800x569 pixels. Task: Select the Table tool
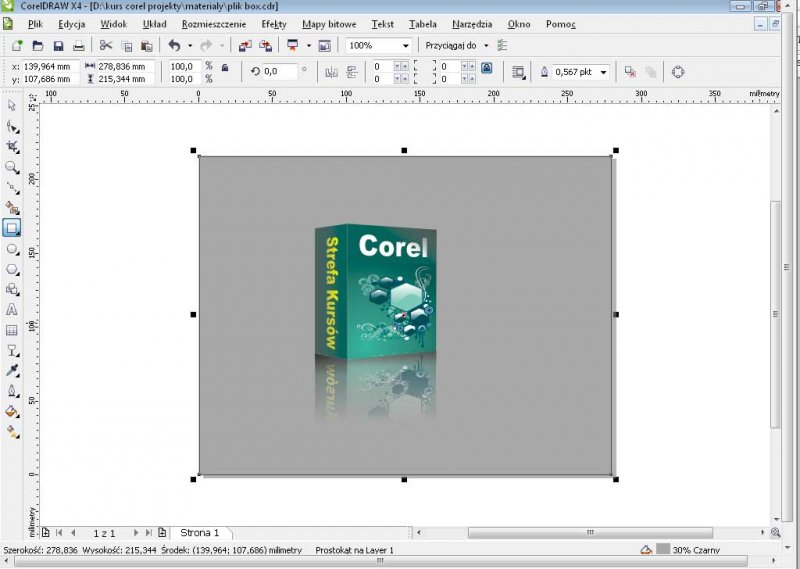[x=12, y=330]
